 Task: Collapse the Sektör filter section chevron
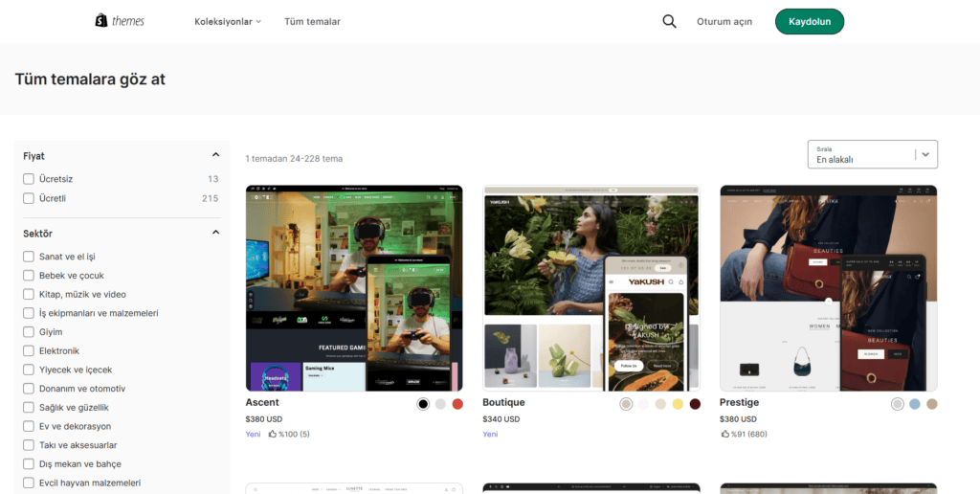[215, 233]
